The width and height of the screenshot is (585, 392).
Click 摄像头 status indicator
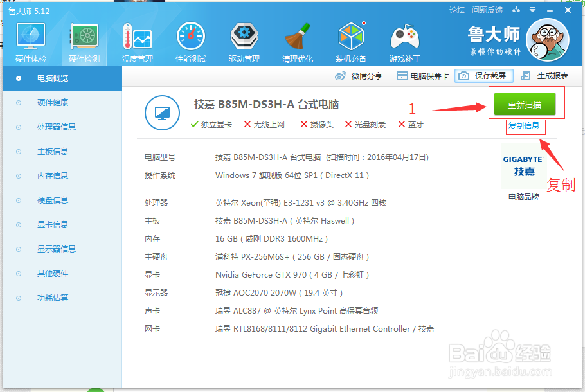[317, 125]
